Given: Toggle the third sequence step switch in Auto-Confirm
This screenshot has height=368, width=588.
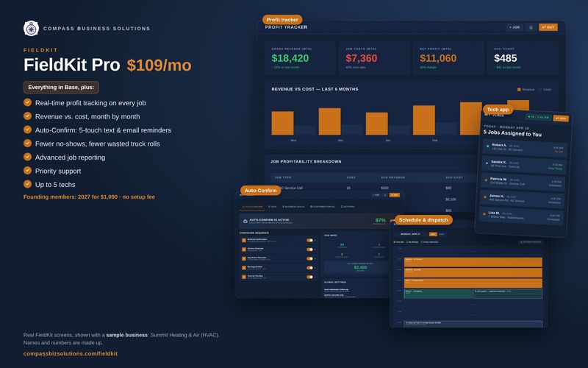Looking at the screenshot, I should coord(309,259).
